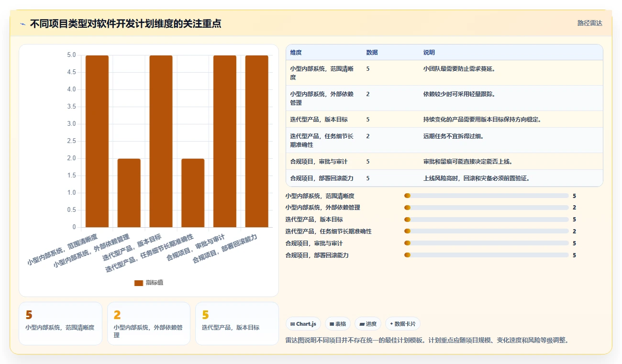Click the note 小团队最需要防止需求蔓延。
622x364 pixels.
pyautogui.click(x=459, y=69)
